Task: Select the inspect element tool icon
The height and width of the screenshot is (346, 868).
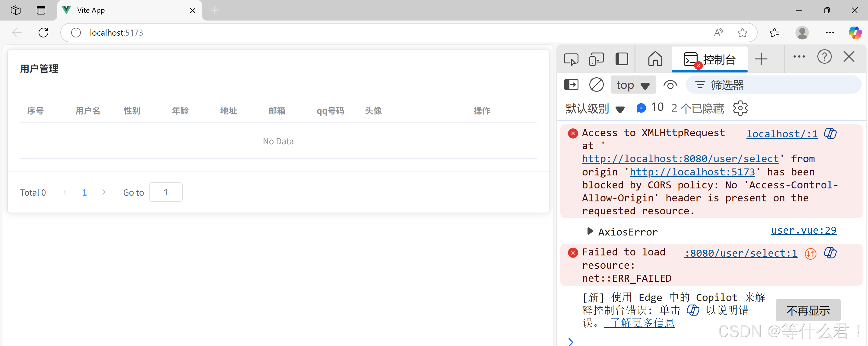Action: (x=571, y=59)
